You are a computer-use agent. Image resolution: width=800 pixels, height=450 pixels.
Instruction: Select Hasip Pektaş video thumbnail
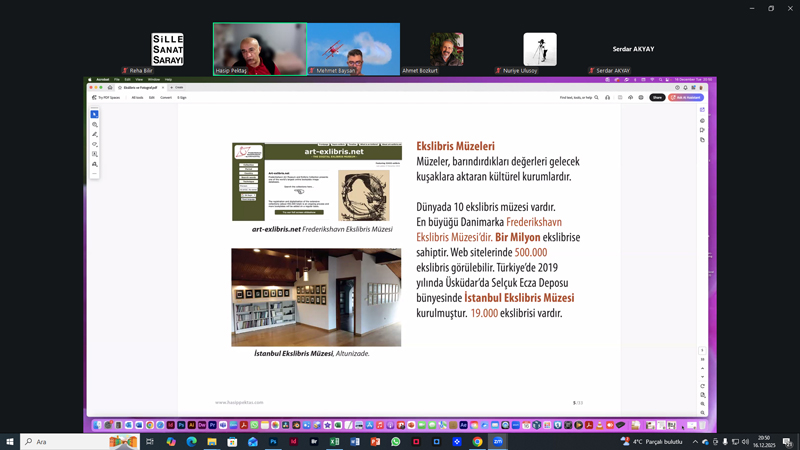260,48
